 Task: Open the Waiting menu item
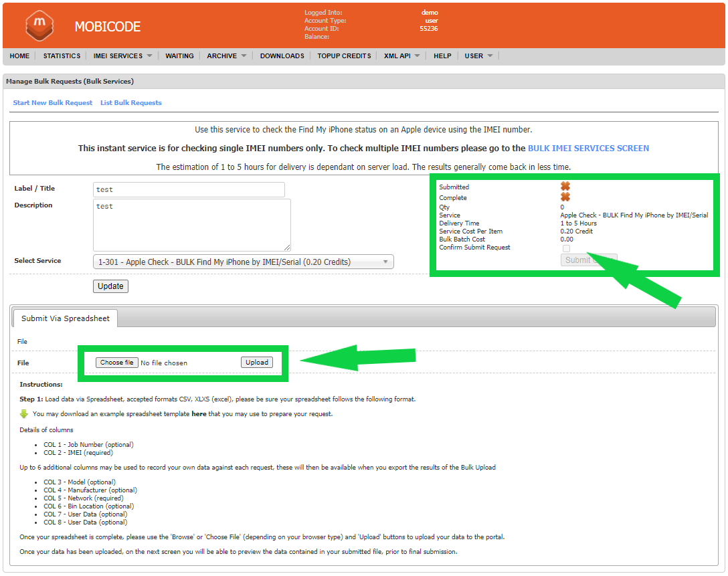[x=179, y=56]
